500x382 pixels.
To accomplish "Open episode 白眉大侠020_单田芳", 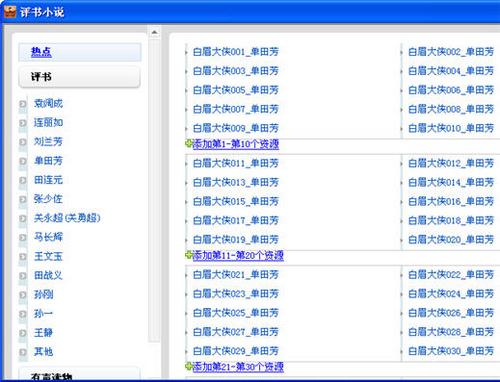I will [x=451, y=240].
